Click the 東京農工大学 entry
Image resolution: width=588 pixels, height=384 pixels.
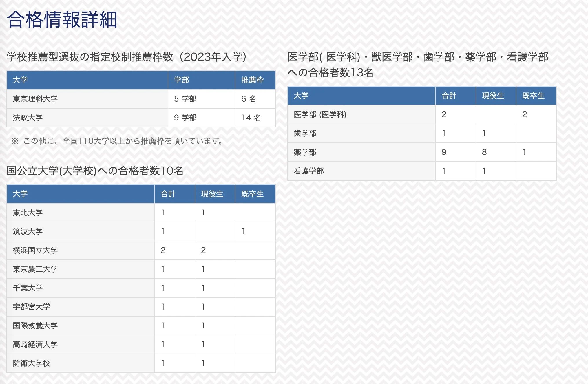click(35, 269)
